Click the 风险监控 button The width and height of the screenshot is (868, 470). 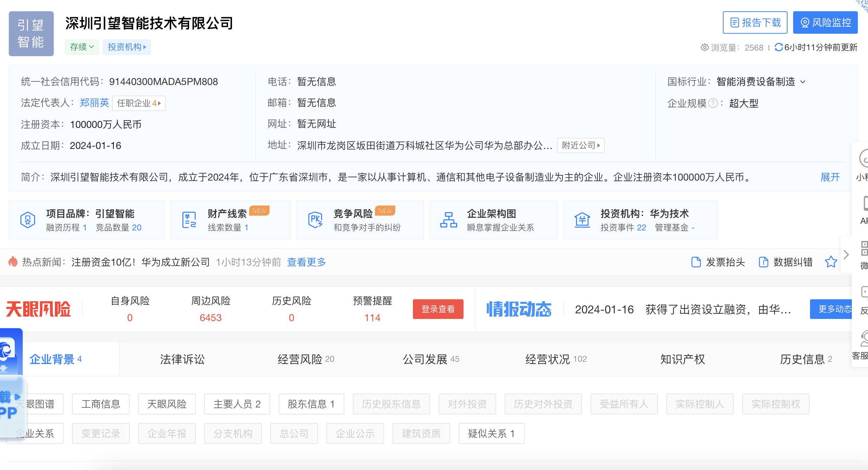click(825, 22)
